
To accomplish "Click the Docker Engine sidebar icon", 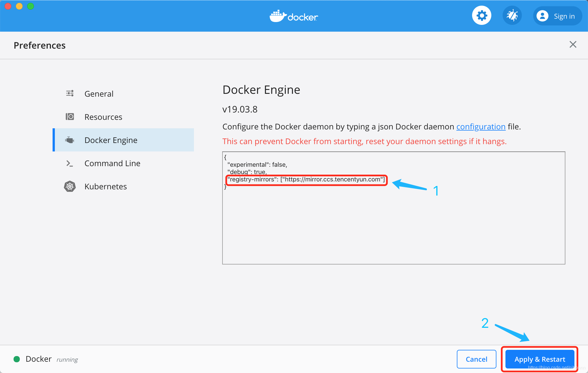I will click(70, 140).
